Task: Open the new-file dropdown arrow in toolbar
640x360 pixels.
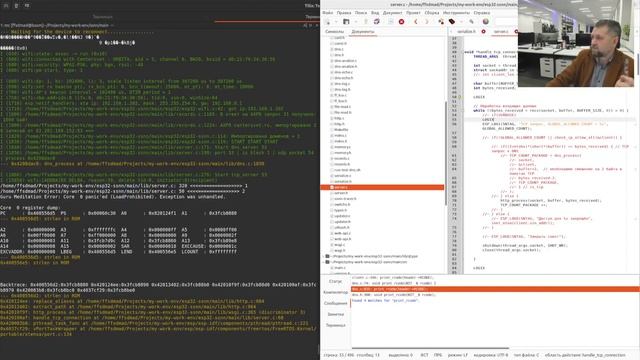Action: (336, 22)
